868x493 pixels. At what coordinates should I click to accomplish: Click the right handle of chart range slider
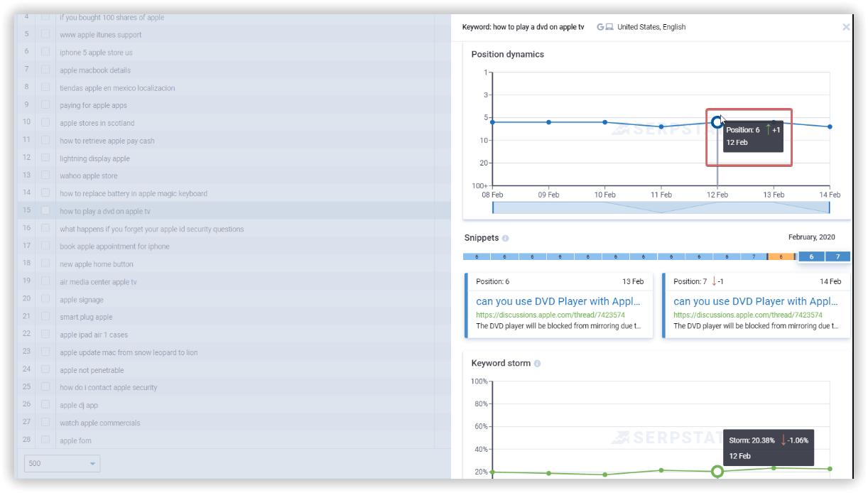tap(829, 207)
